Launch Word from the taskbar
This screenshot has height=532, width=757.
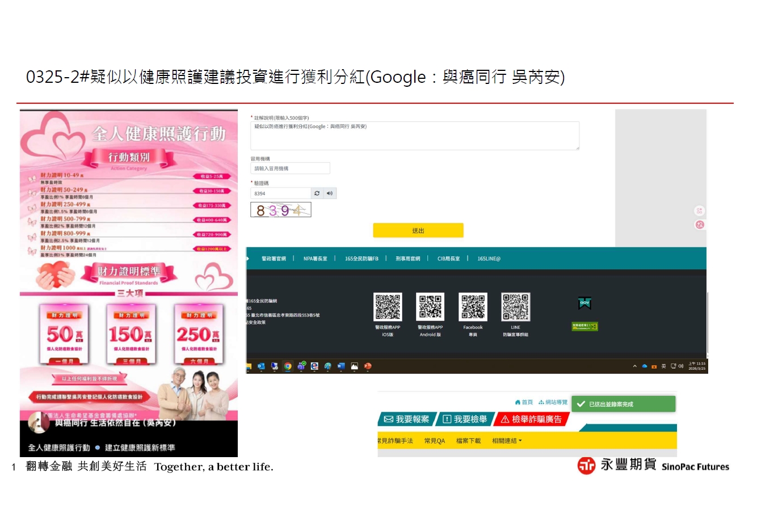pos(341,366)
